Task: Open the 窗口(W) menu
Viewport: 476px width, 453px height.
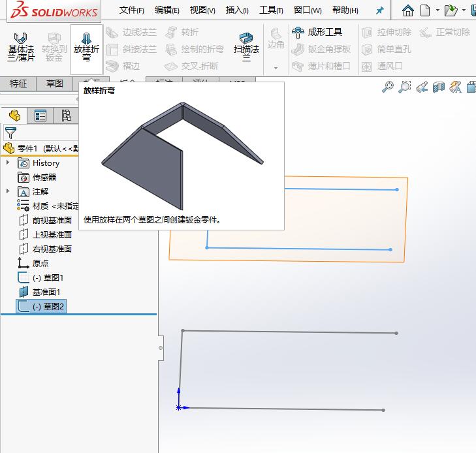Action: coord(308,10)
